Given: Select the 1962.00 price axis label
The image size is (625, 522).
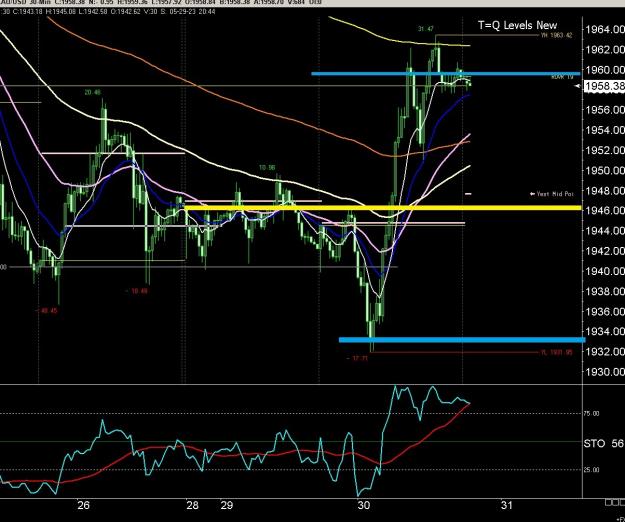Looking at the screenshot, I should pos(604,49).
